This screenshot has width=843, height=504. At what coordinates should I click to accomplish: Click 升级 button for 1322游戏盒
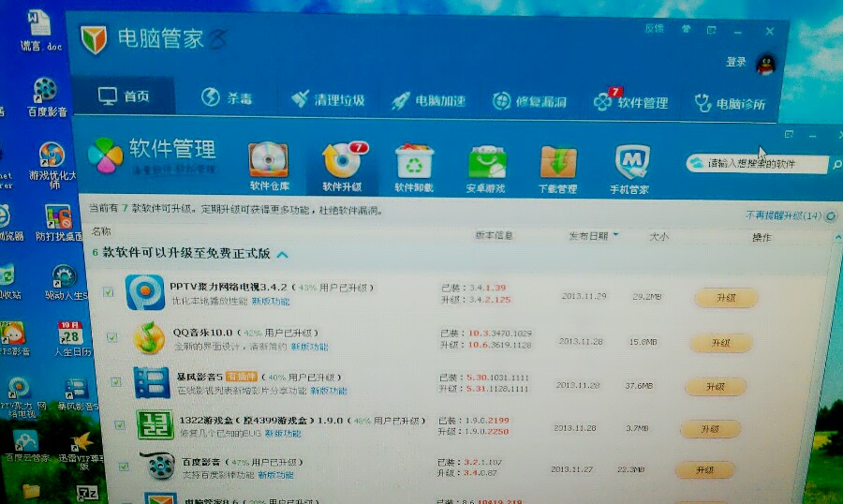pyautogui.click(x=710, y=429)
